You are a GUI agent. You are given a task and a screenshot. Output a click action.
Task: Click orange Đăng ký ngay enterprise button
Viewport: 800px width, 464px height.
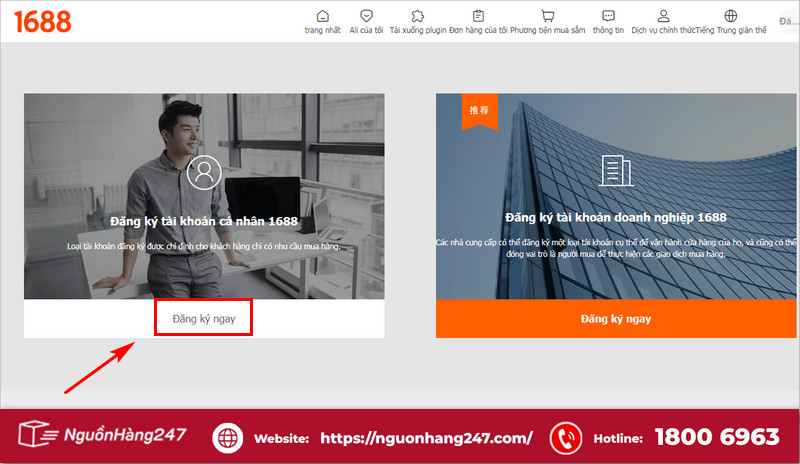pyautogui.click(x=616, y=319)
